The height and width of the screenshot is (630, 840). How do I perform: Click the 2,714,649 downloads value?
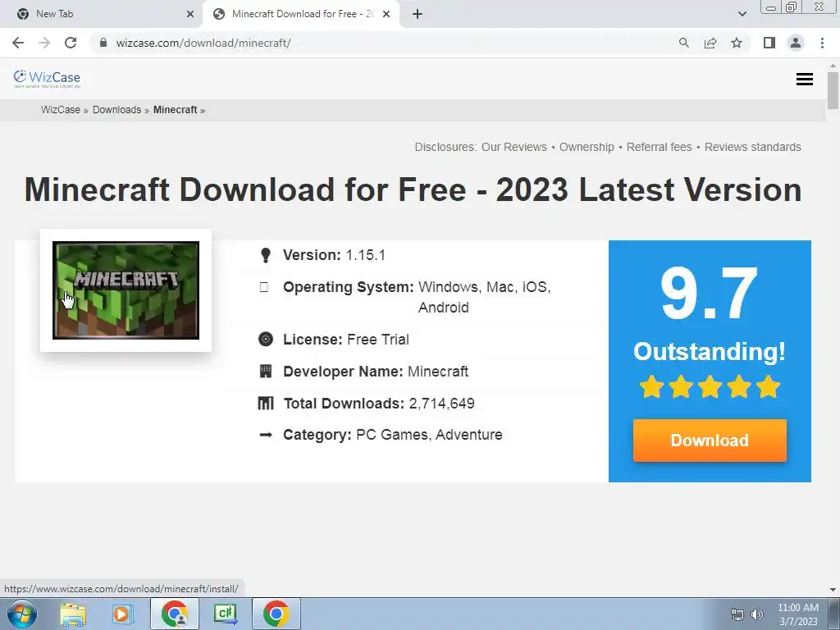[x=441, y=403]
